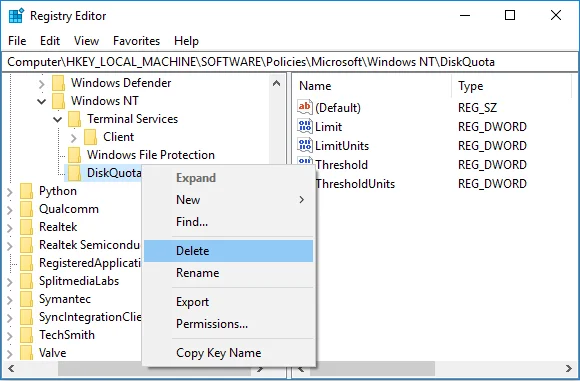Viewport: 580px width, 381px height.
Task: Click the values pane scroll-right arrow
Action: (x=569, y=368)
